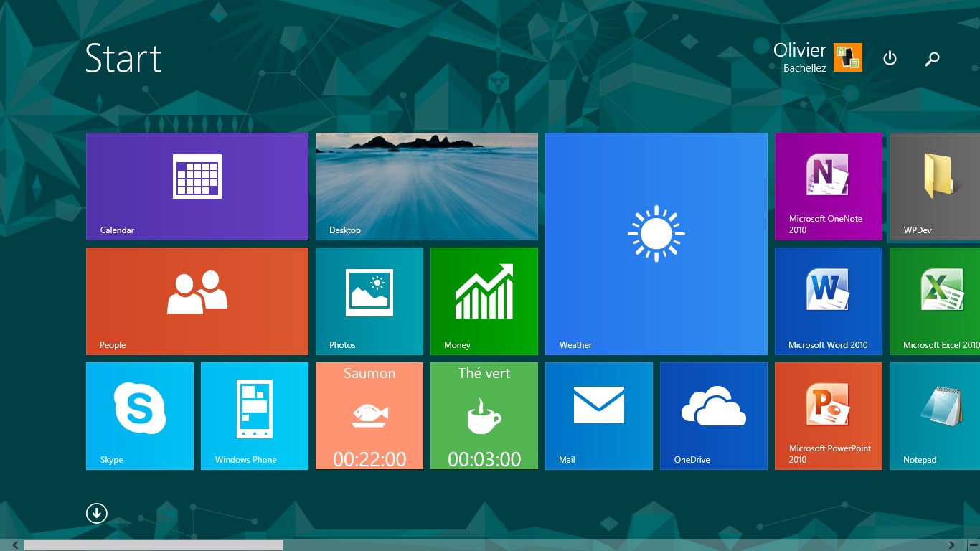Screen dimensions: 980x551
Task: Open the Mail tile
Action: [599, 416]
